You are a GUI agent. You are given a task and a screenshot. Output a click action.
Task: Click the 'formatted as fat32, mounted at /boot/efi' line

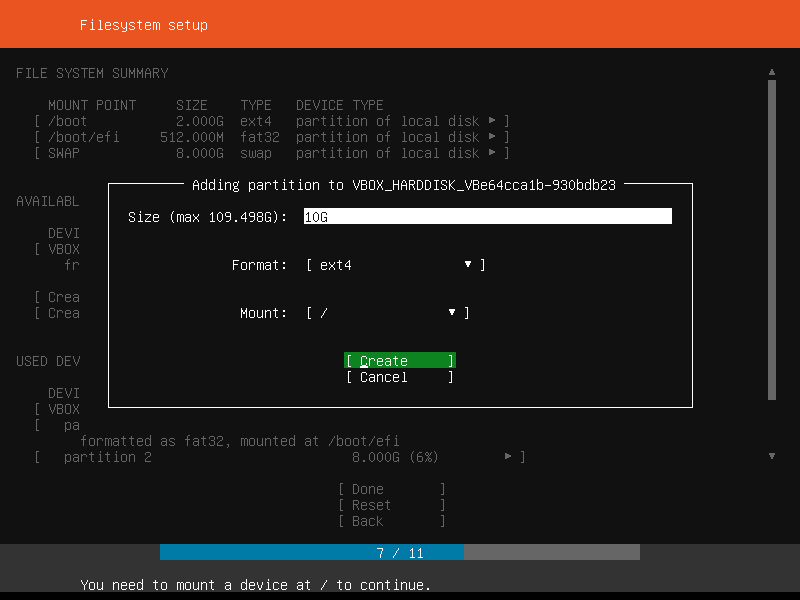(240, 441)
